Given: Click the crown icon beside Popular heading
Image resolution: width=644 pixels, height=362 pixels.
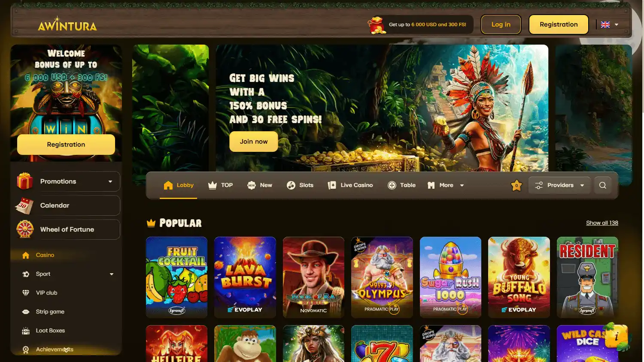Looking at the screenshot, I should (x=151, y=223).
